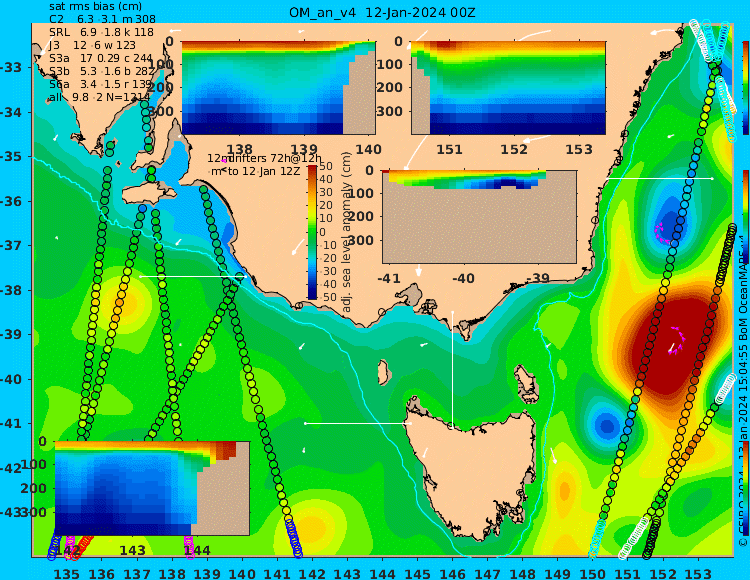This screenshot has height=580, width=750.
Task: Click the title OM_an_v4 12-Jan-2024 00Z
Action: [382, 12]
